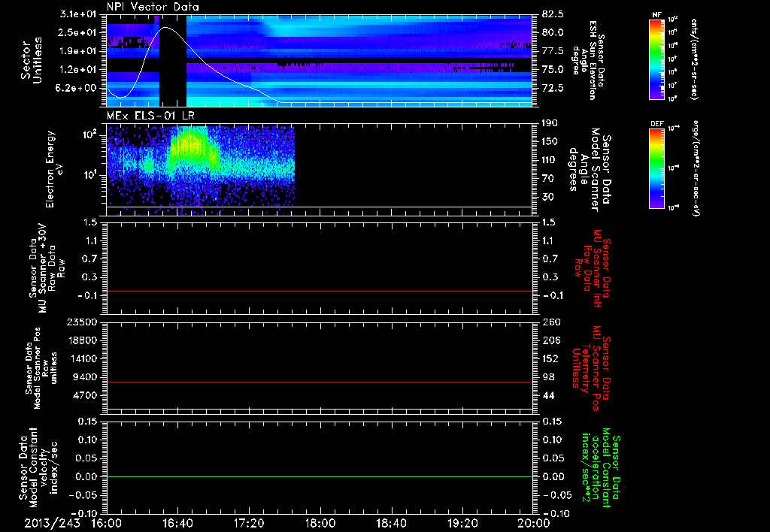Click the green Model Constant acceleration label
The width and height of the screenshot is (770, 532).
pyautogui.click(x=600, y=467)
